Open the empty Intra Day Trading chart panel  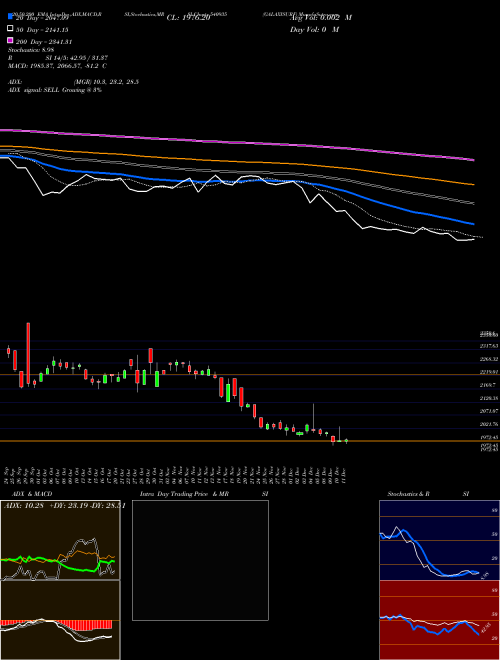click(200, 560)
